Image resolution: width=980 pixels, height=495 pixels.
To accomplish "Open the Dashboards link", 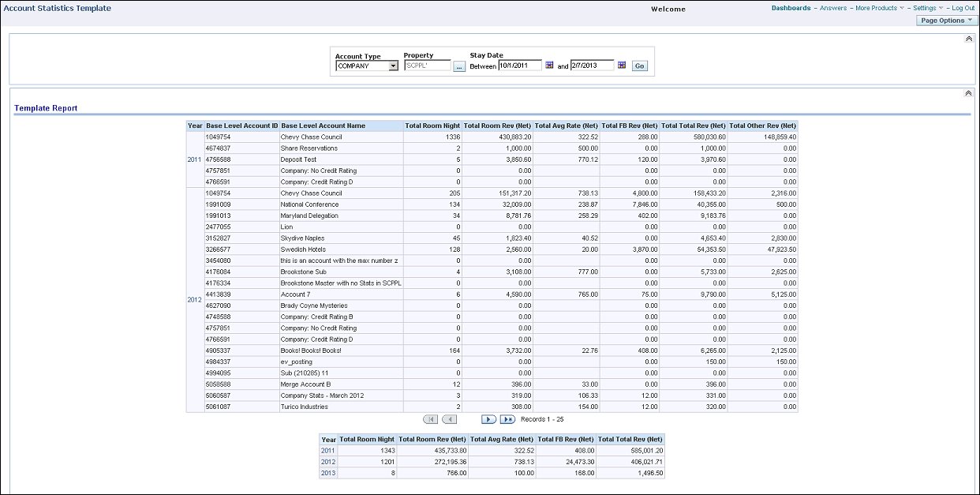I will point(790,7).
